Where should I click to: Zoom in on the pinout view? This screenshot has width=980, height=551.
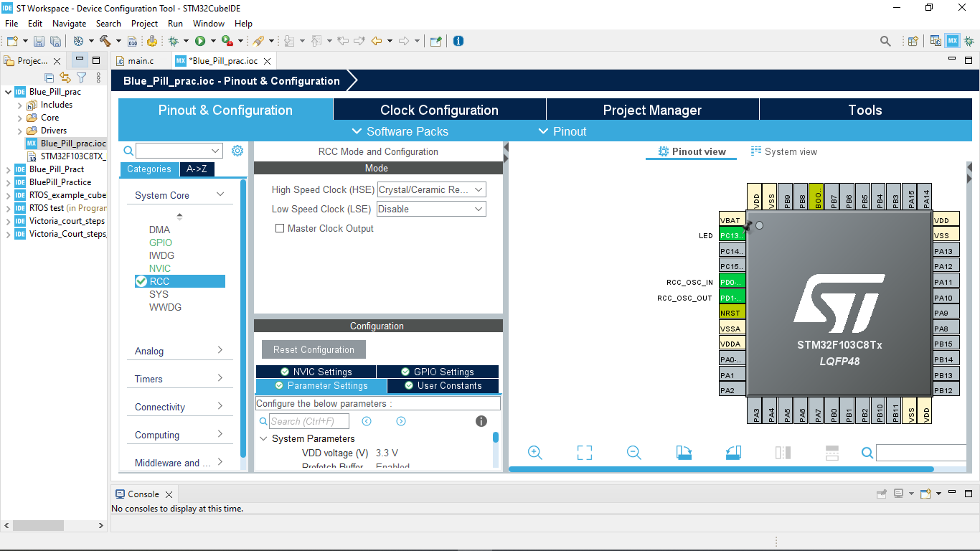pyautogui.click(x=534, y=452)
